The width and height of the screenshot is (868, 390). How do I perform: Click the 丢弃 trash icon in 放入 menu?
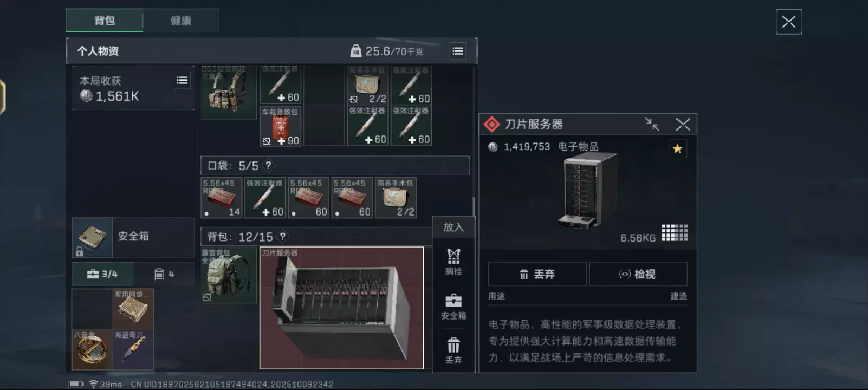click(454, 350)
